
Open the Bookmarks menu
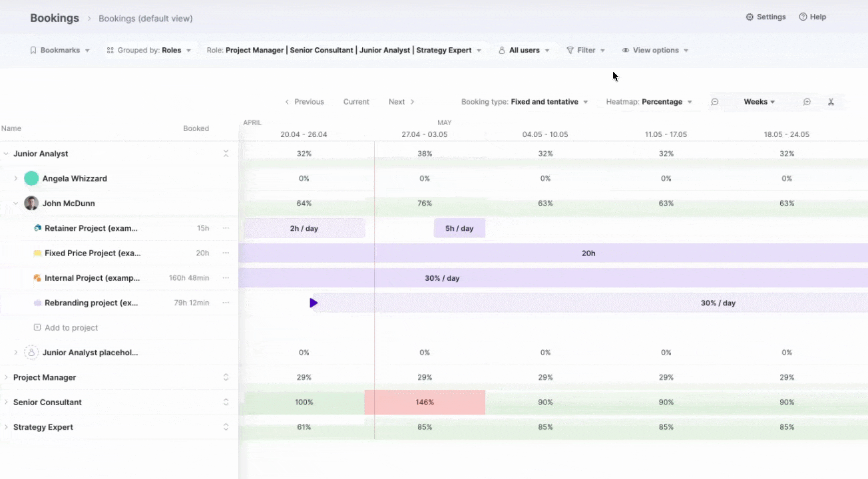[59, 50]
